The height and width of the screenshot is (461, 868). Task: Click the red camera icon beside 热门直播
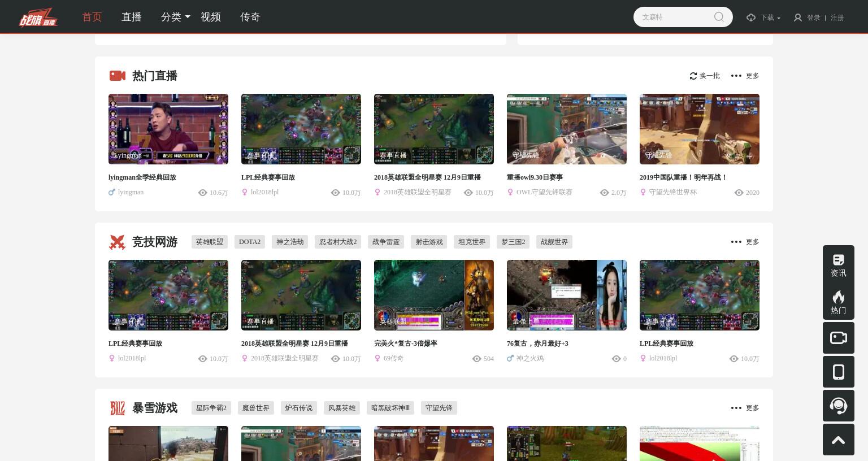117,76
